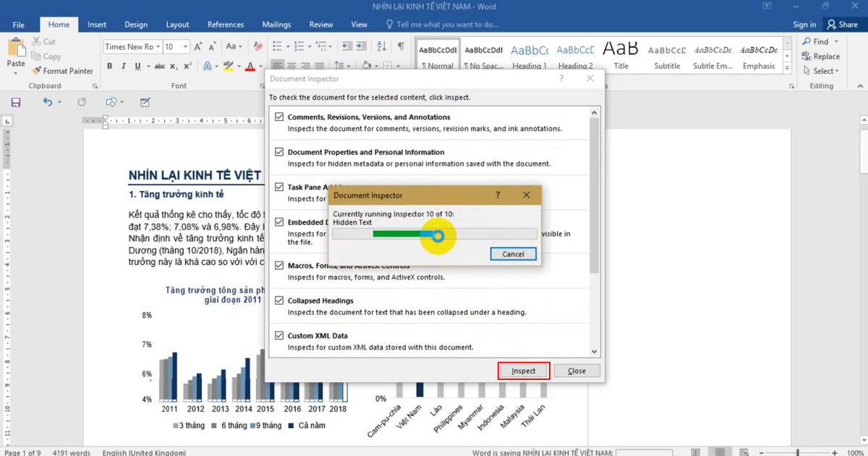Uncheck Comments, Revisions, Versions, and Annotations
Image resolution: width=868 pixels, height=456 pixels.
[279, 117]
